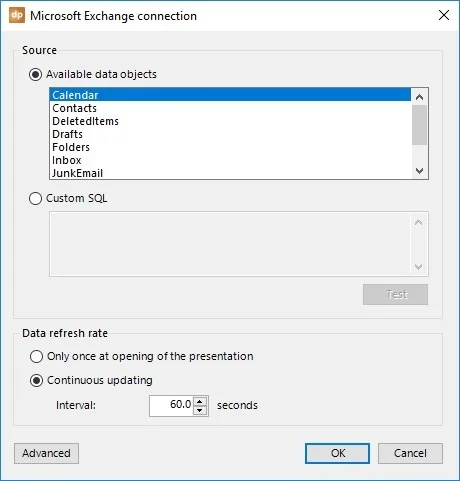Open the Advanced settings

coord(46,453)
